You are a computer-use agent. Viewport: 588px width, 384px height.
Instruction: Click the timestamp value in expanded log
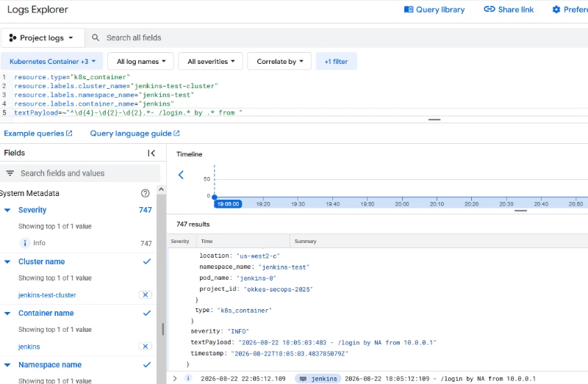pos(290,354)
